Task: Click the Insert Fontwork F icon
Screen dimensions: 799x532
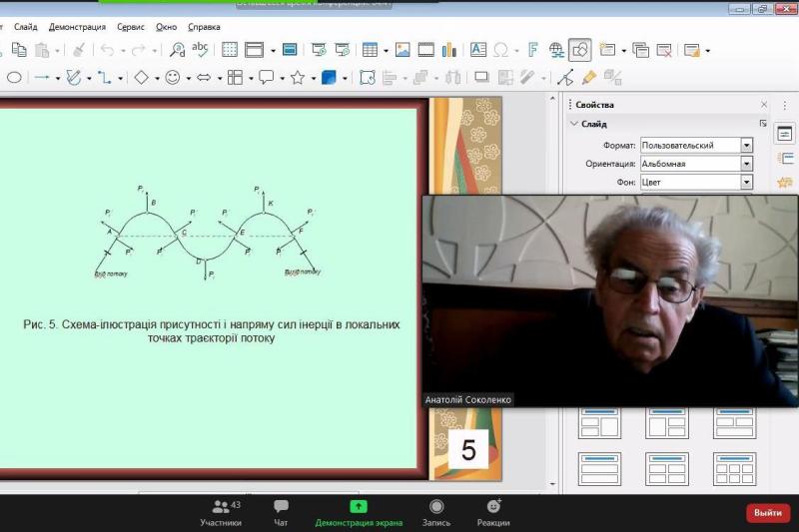Action: point(533,50)
